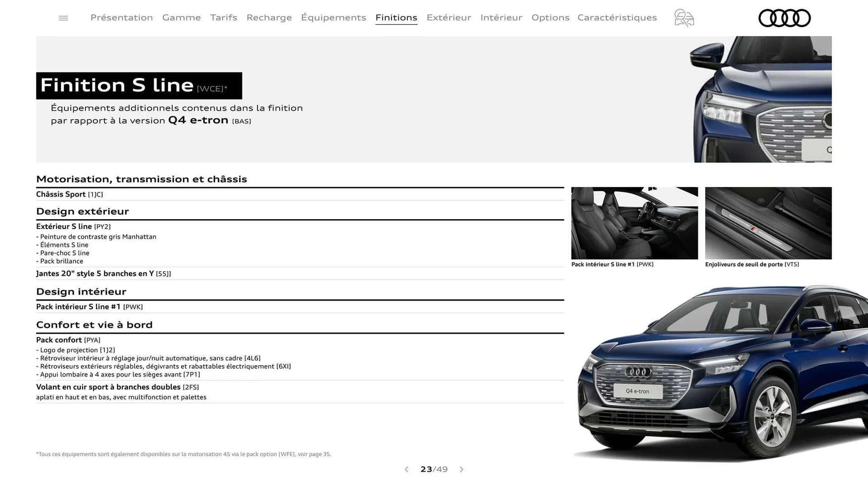Click the Audi four rings logo
Image resolution: width=868 pixels, height=488 pixels.
click(x=785, y=18)
